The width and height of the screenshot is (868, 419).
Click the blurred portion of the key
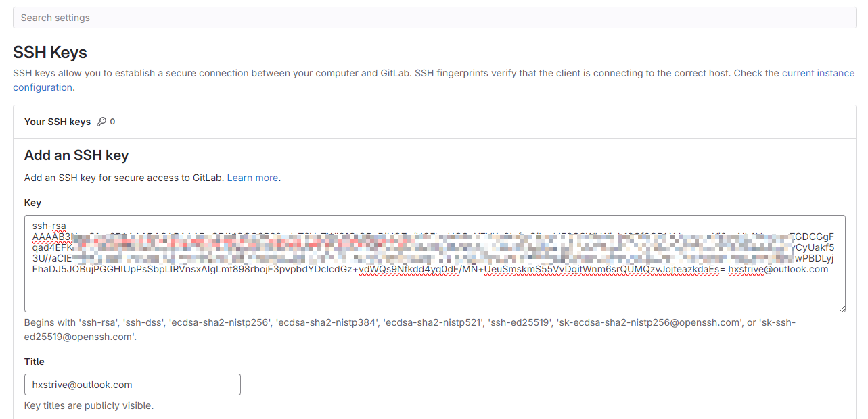click(x=433, y=247)
